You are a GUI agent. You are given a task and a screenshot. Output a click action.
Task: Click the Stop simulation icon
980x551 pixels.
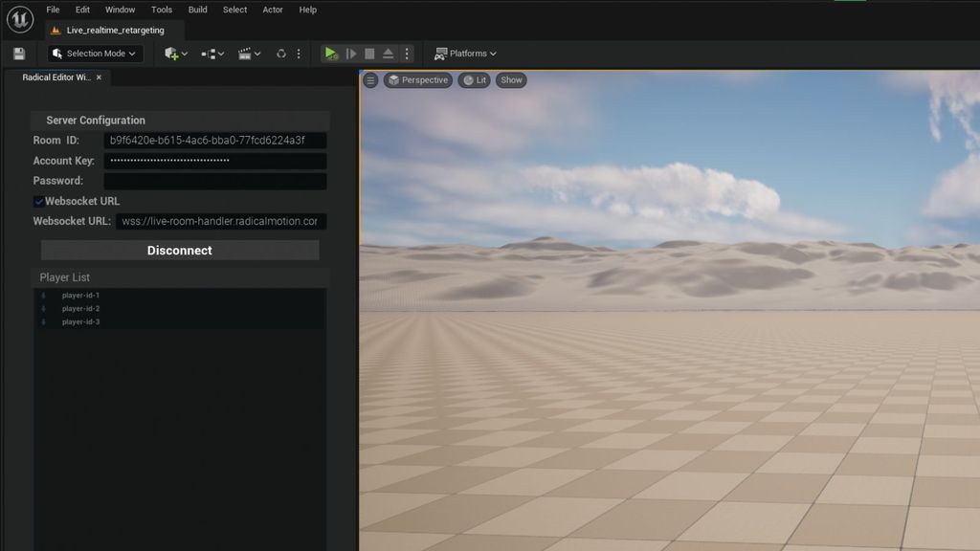(370, 53)
